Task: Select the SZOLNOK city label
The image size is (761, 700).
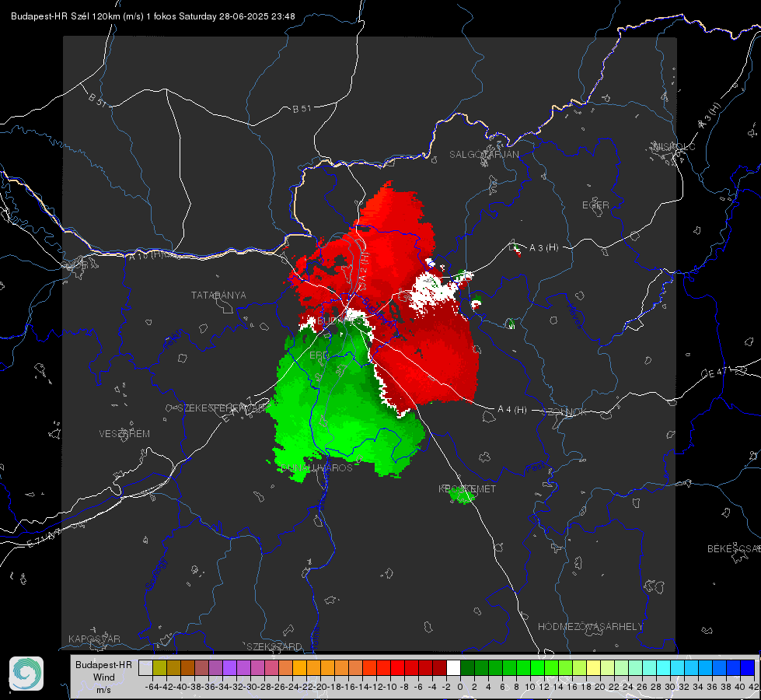Action: (564, 412)
